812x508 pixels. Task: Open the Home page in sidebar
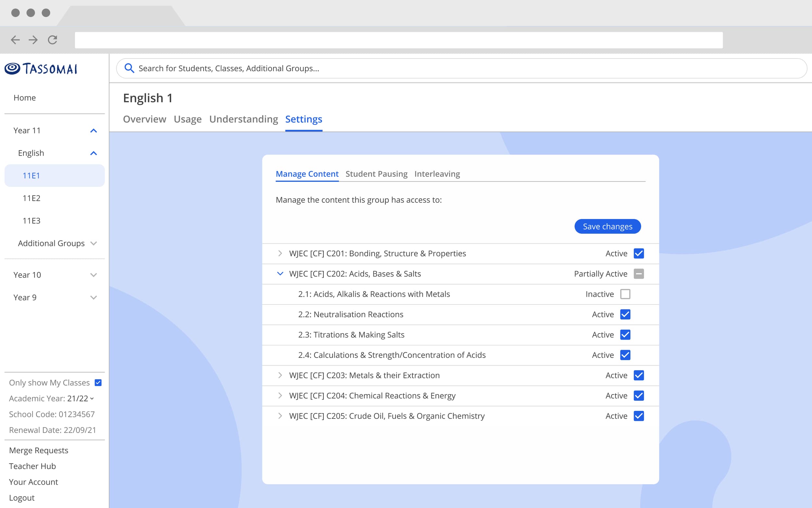coord(24,98)
